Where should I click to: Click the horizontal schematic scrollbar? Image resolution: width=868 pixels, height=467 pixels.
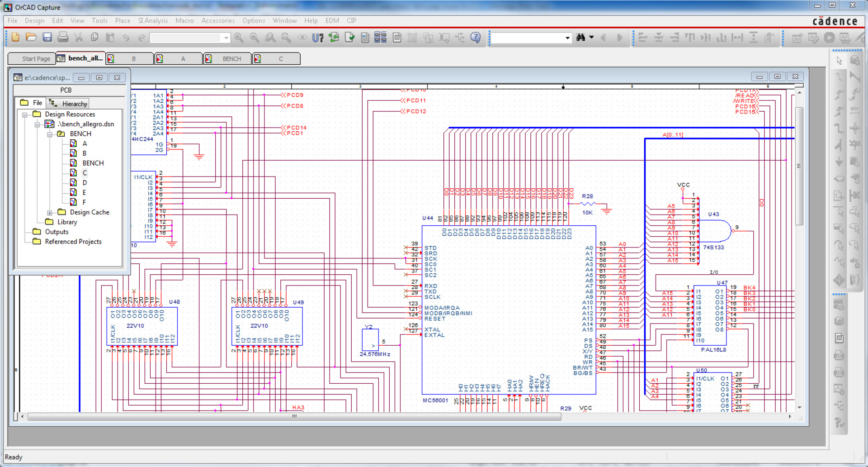tap(294, 417)
